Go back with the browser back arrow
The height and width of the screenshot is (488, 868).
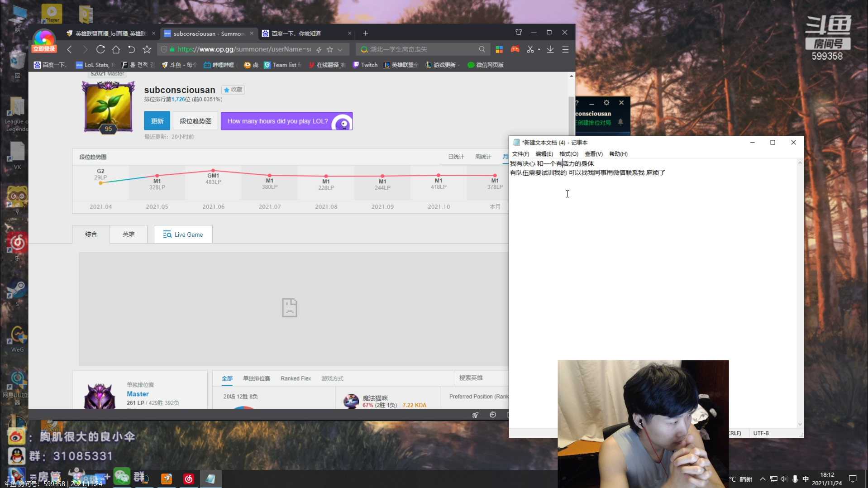point(69,49)
